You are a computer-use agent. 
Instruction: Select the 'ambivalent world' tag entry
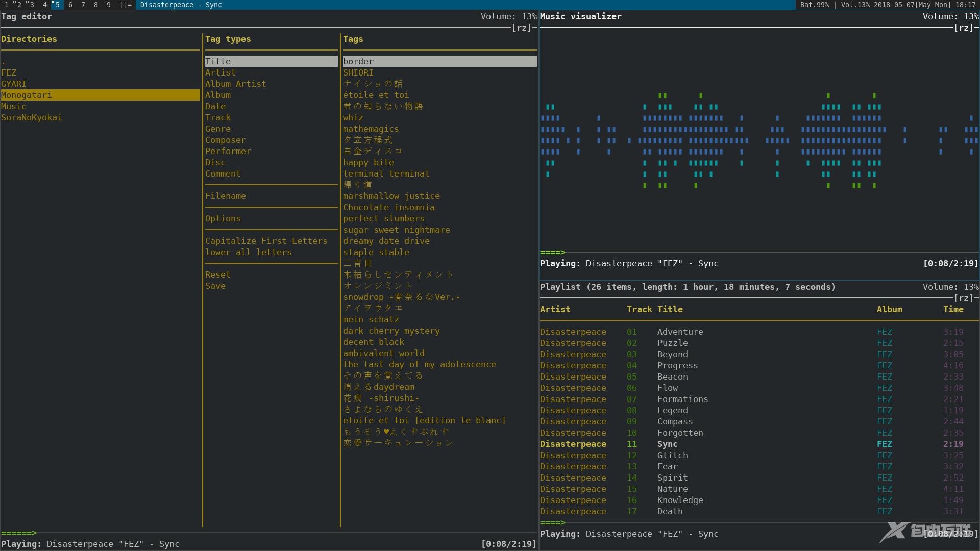[x=440, y=353]
